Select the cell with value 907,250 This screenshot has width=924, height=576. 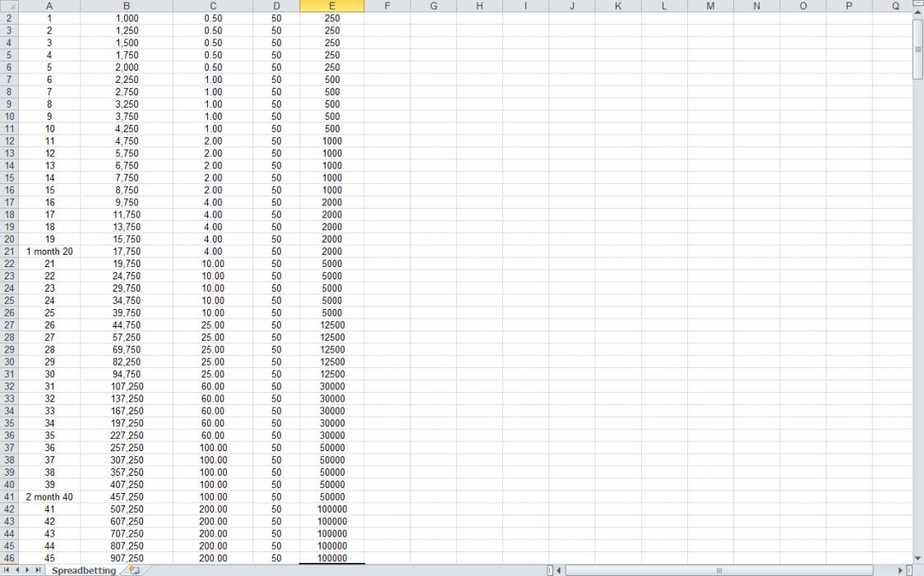pyautogui.click(x=127, y=558)
